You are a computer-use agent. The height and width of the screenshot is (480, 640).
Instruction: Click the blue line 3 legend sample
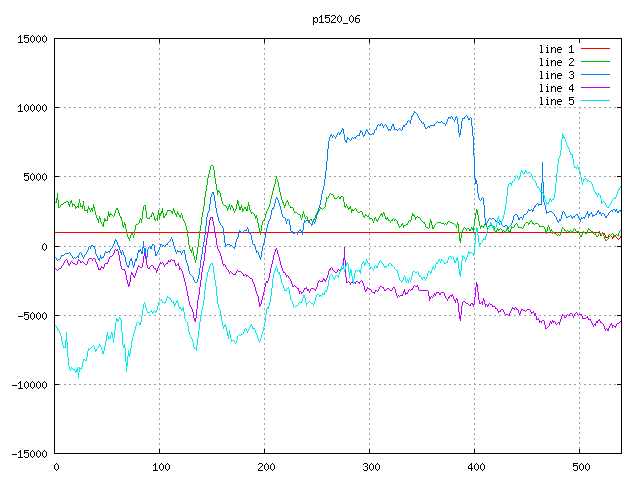[x=595, y=75]
